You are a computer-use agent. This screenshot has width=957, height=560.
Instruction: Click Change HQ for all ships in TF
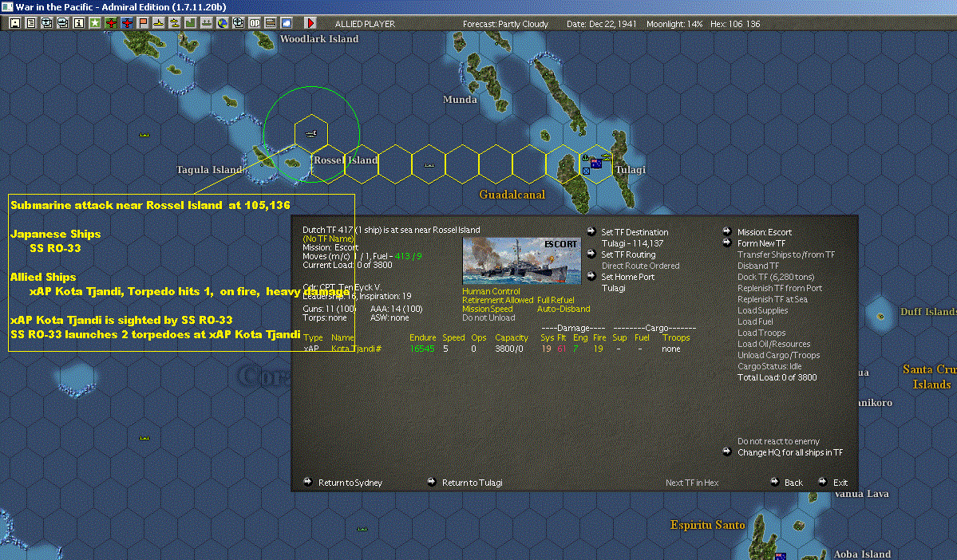pos(789,452)
